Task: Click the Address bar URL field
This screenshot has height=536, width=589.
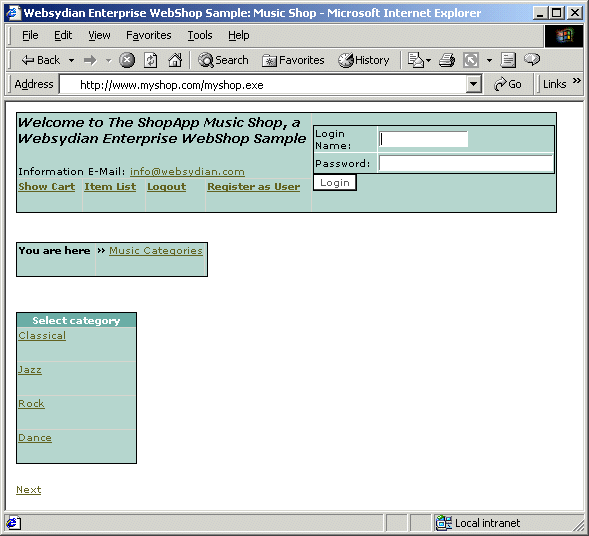Action: [263, 85]
